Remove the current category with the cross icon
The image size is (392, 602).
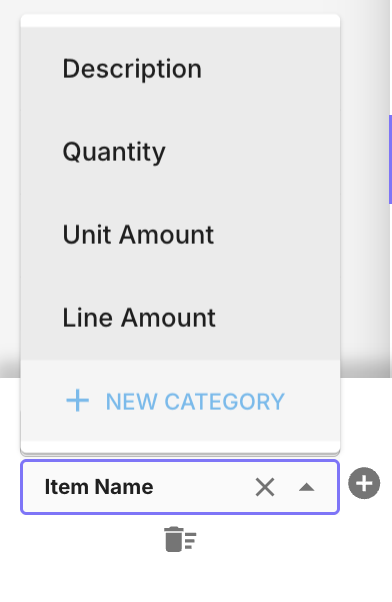265,487
